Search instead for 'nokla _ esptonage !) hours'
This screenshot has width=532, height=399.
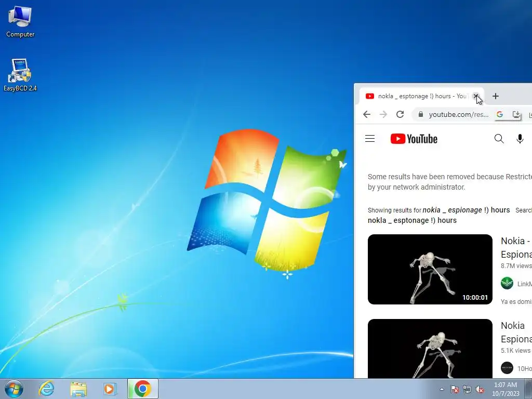click(412, 220)
